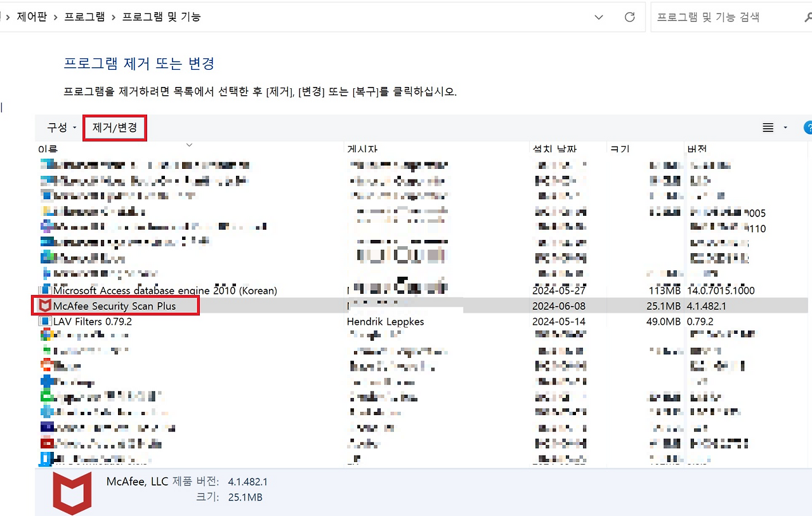The image size is (812, 516).
Task: Click the view layout icon in the toolbar
Action: [768, 128]
